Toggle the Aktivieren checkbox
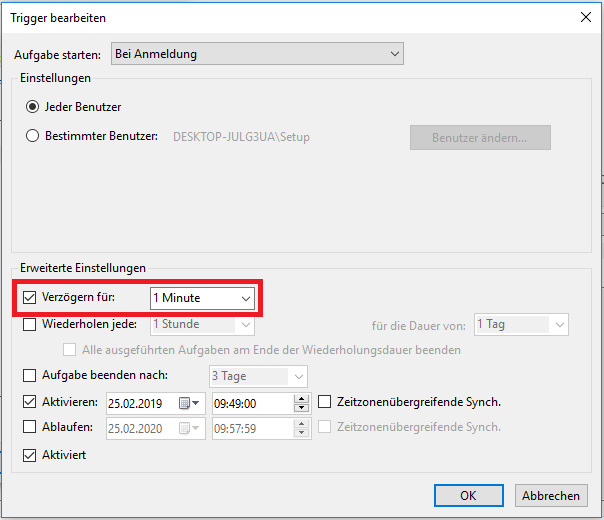604x520 pixels. [x=29, y=402]
